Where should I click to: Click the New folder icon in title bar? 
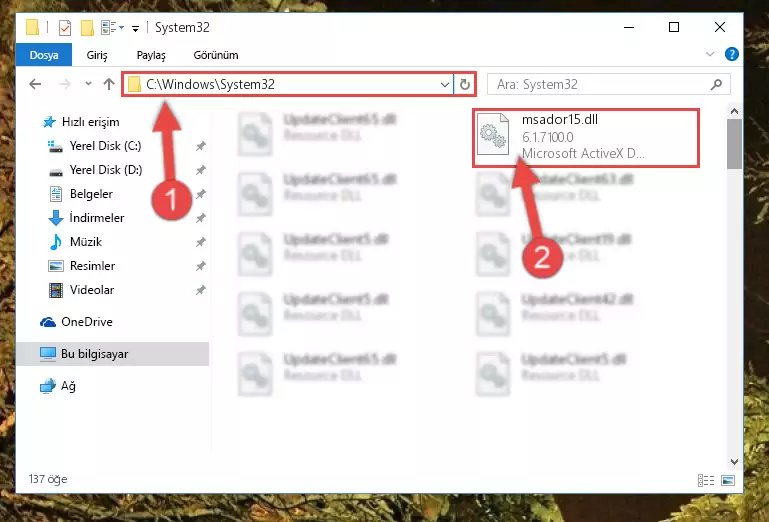(87, 27)
